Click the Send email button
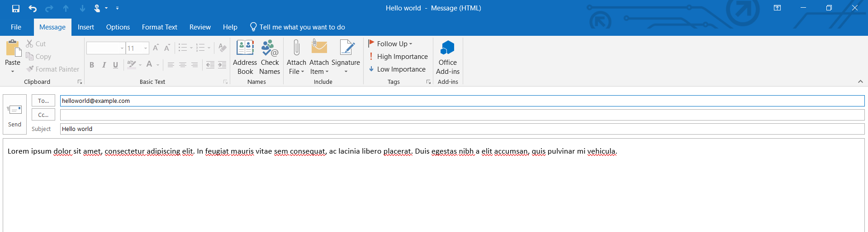The height and width of the screenshot is (232, 868). point(14,114)
